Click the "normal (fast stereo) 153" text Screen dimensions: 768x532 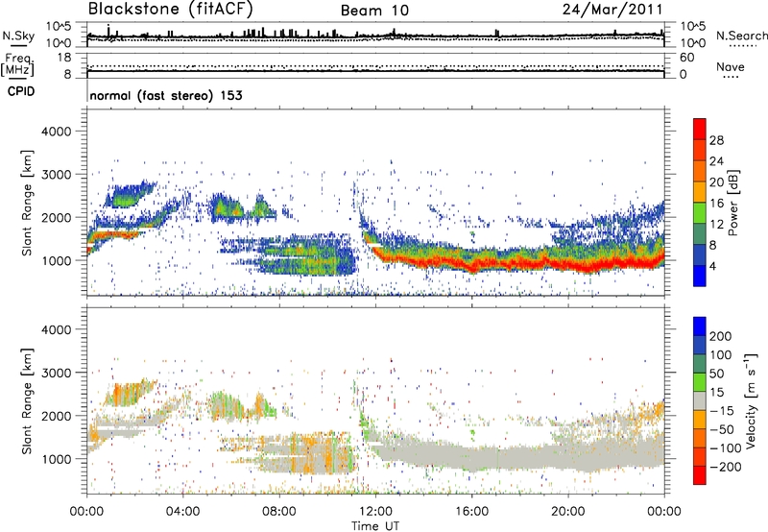tap(166, 95)
